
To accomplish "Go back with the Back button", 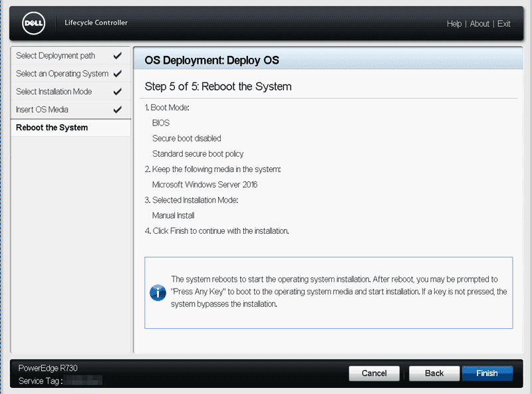I will pos(434,373).
